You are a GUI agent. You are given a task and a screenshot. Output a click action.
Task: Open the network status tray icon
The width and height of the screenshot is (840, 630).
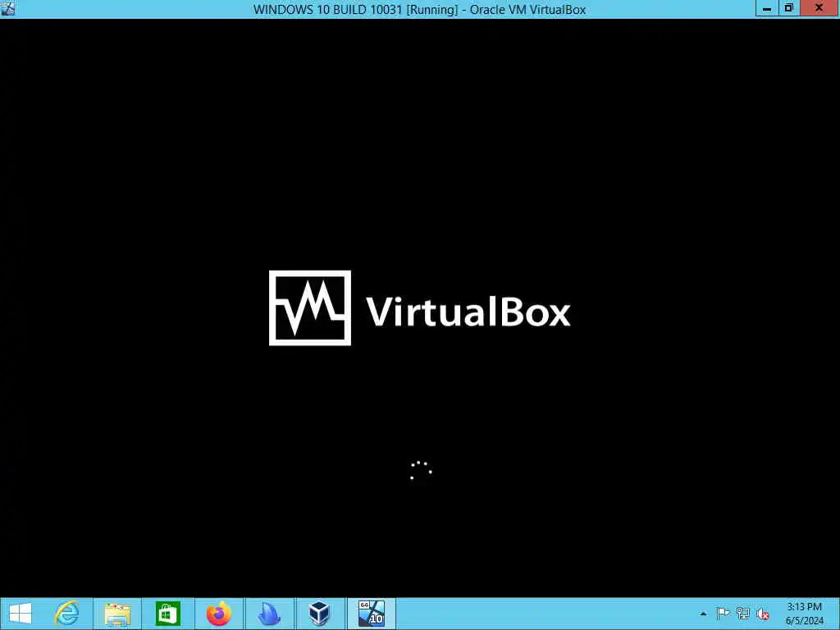(742, 614)
